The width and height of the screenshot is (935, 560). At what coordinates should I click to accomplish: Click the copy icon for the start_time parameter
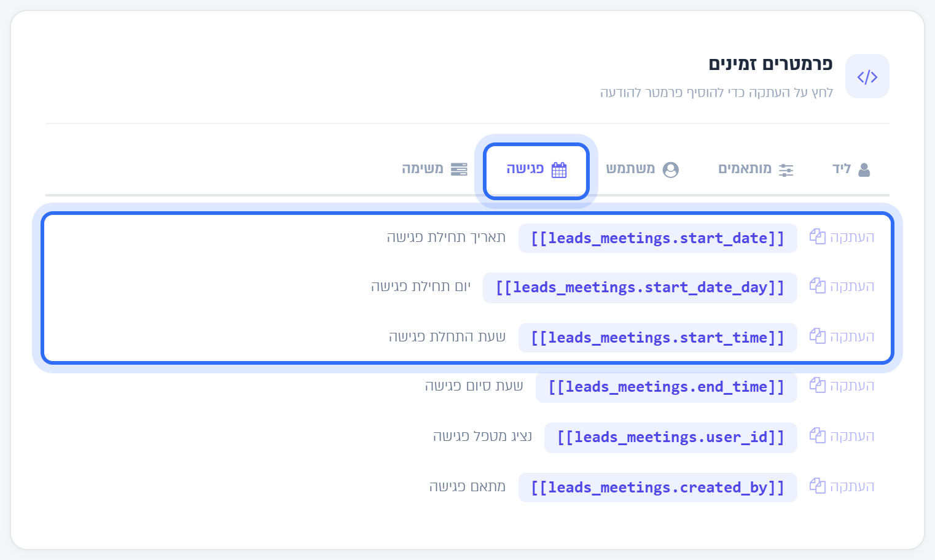point(817,336)
